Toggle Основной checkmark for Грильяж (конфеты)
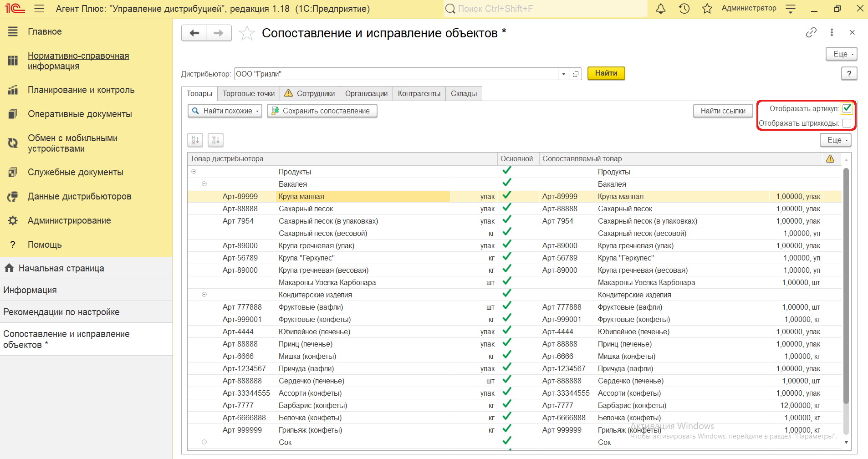868x459 pixels. point(506,429)
